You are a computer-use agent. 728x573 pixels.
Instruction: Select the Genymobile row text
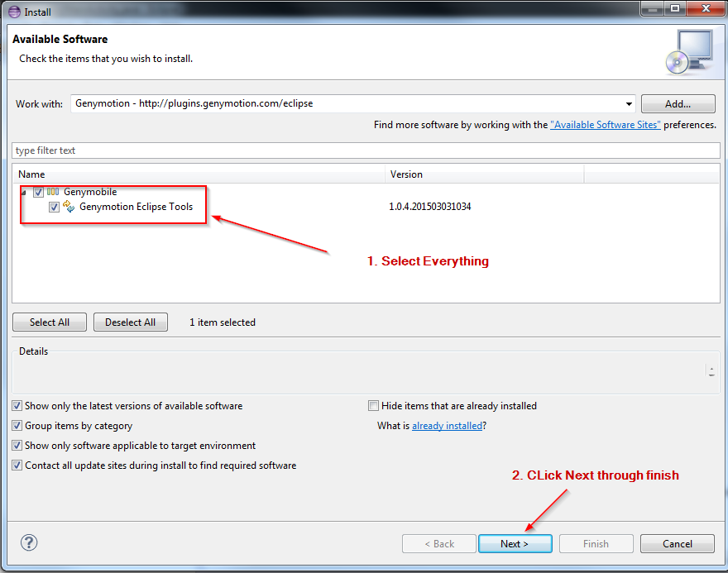(x=90, y=192)
